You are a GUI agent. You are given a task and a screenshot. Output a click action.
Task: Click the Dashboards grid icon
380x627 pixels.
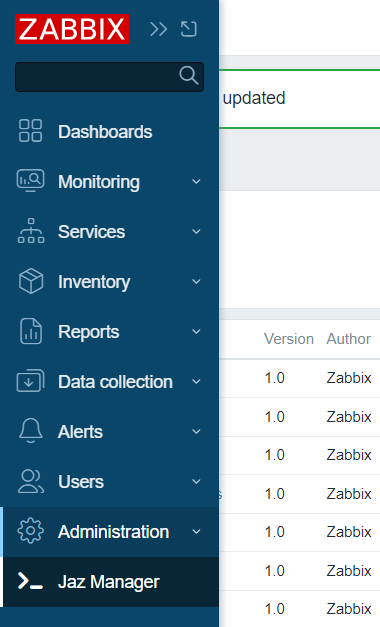click(30, 131)
